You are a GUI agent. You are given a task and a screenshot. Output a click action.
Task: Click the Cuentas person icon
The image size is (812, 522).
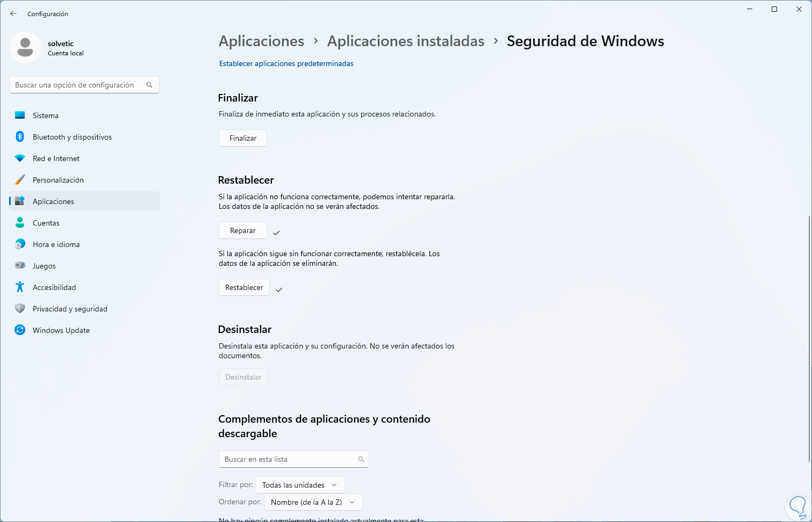point(20,222)
